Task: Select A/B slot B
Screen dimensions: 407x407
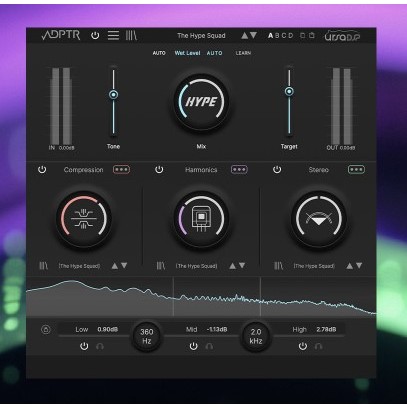Action: [x=277, y=35]
